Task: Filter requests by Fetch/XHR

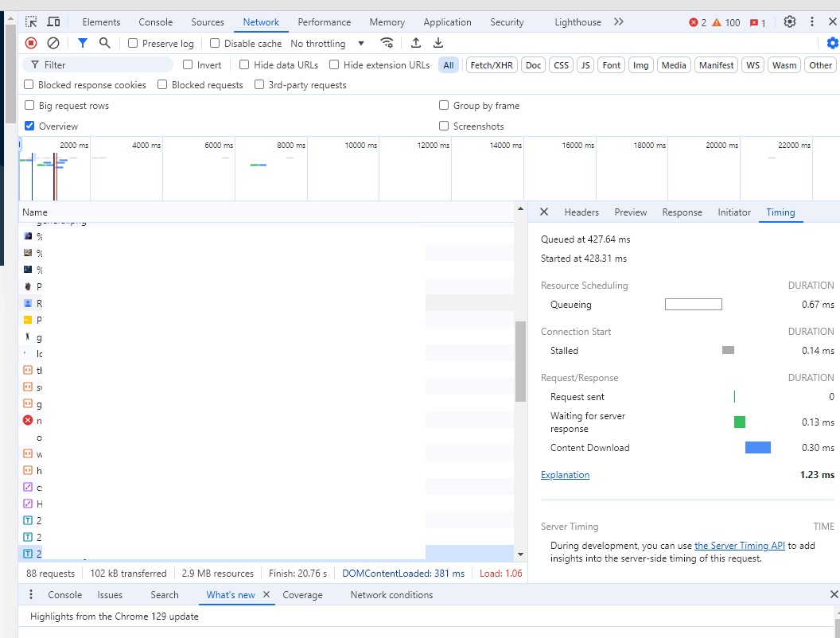Action: coord(492,64)
